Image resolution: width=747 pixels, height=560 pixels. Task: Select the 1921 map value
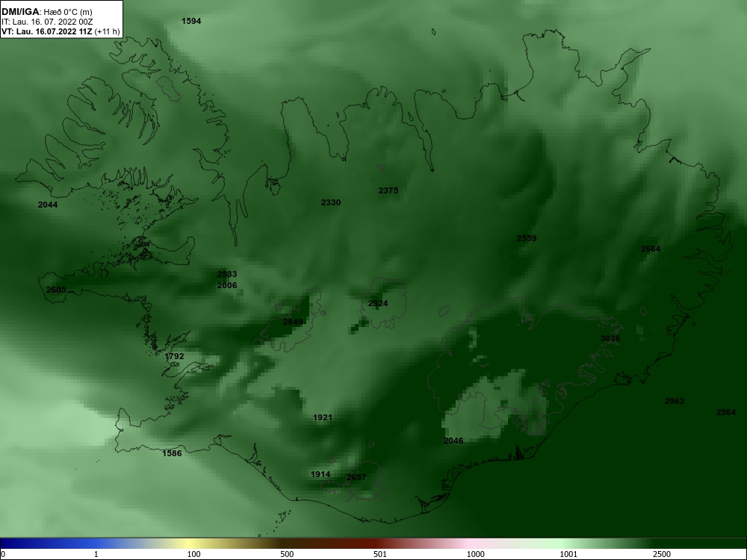tap(323, 417)
